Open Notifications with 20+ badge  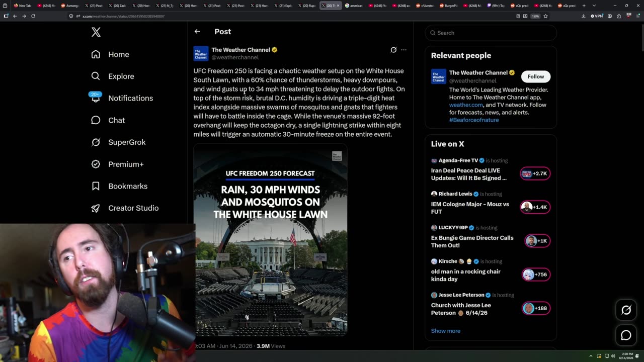click(x=121, y=98)
